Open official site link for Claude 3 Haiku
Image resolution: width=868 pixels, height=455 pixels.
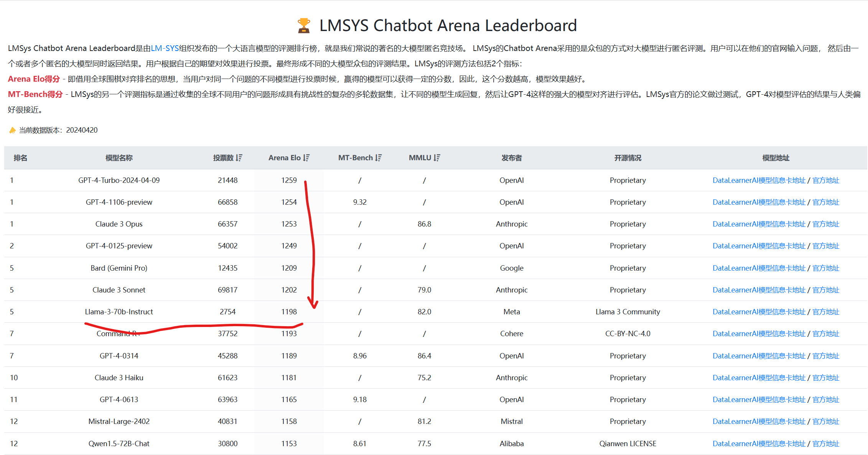point(826,378)
